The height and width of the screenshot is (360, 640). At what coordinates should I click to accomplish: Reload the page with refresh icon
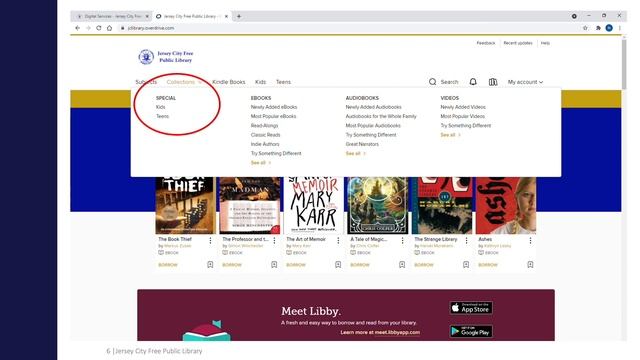[x=99, y=28]
